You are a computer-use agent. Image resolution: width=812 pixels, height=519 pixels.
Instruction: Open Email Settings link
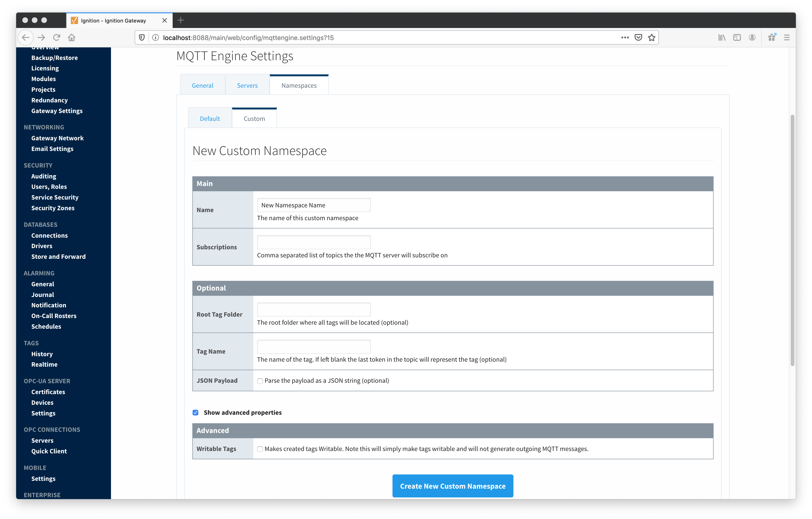point(52,149)
